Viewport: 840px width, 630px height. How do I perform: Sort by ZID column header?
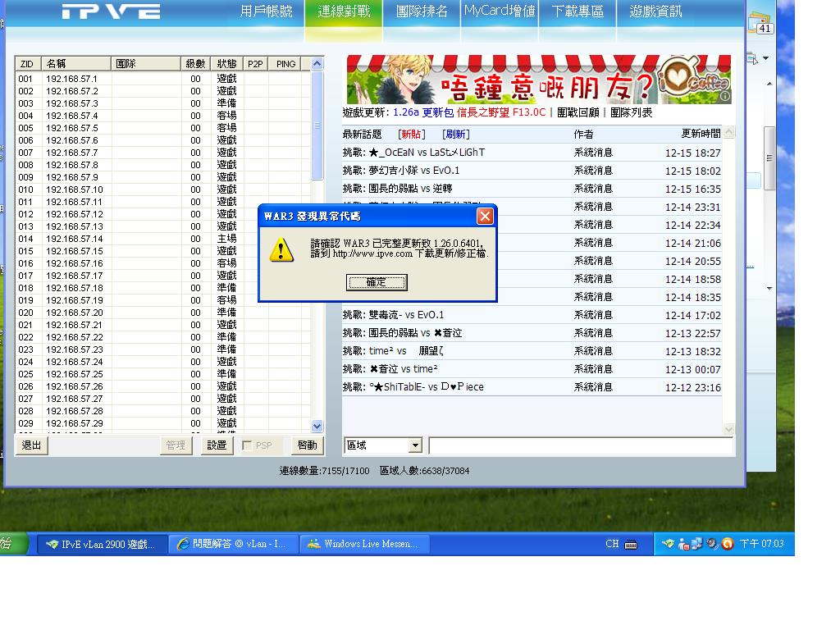[x=28, y=64]
